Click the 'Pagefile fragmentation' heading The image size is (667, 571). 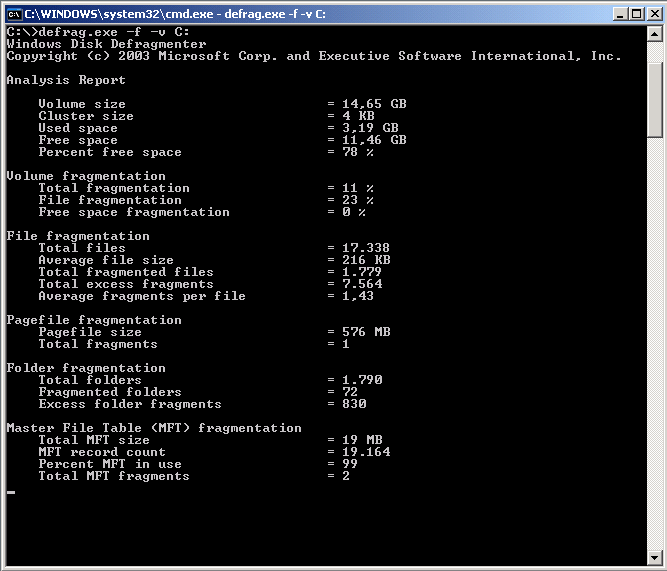pyautogui.click(x=94, y=320)
